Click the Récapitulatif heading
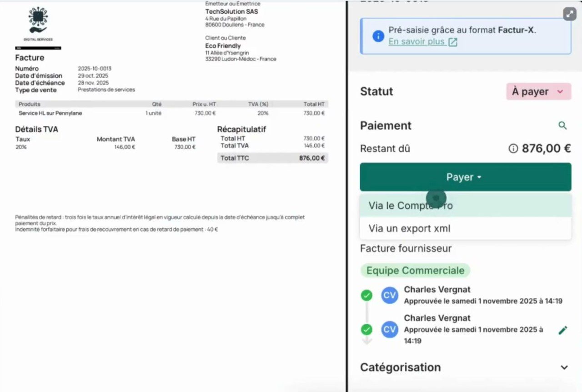Image resolution: width=582 pixels, height=392 pixels. point(241,130)
